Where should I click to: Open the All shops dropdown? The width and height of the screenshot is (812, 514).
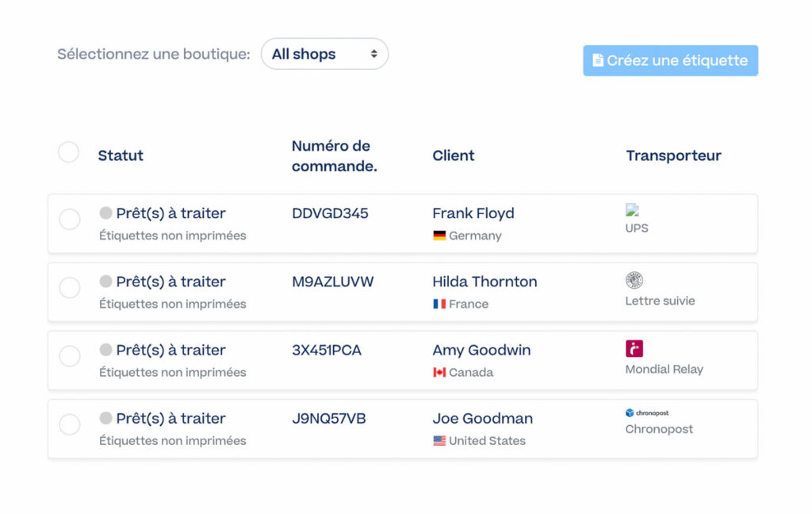click(324, 54)
